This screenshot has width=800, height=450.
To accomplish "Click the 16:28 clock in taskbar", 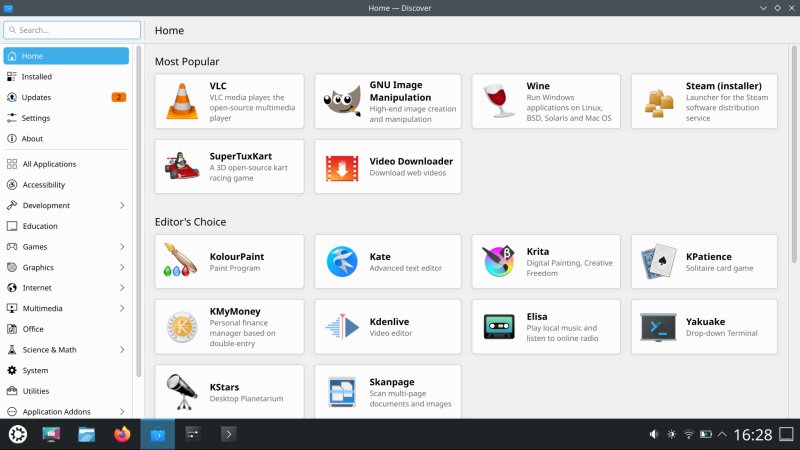I will click(x=753, y=435).
